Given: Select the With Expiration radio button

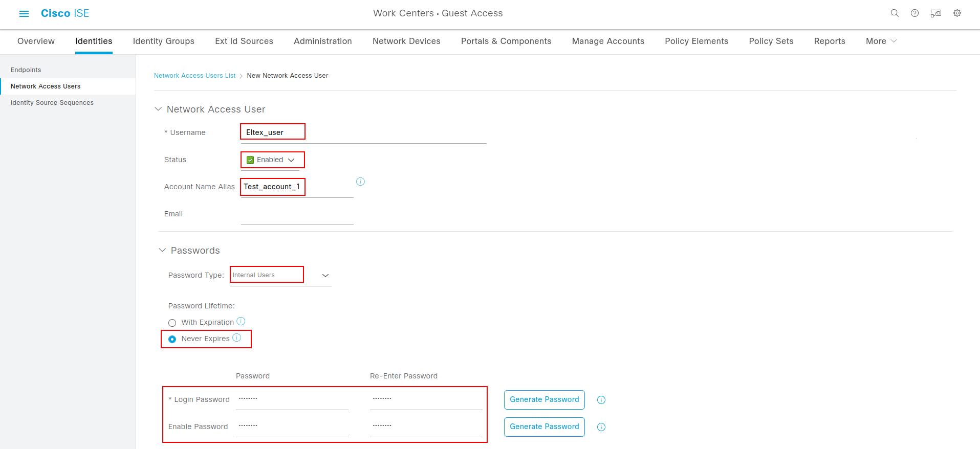Looking at the screenshot, I should click(x=172, y=323).
